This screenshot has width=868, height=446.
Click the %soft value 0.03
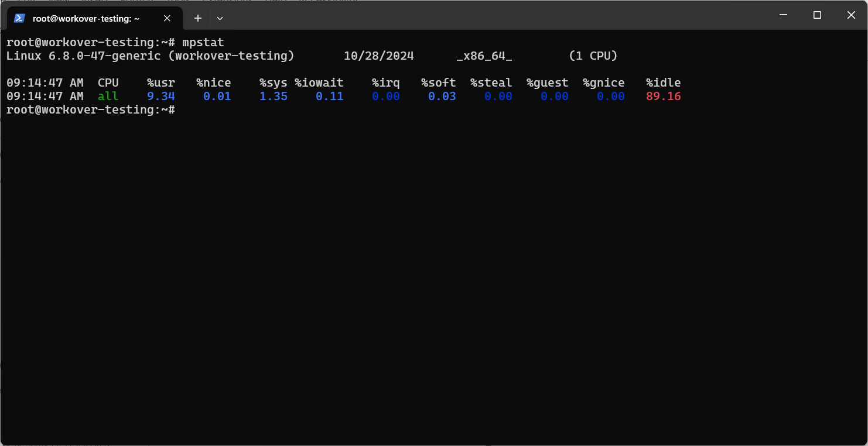(442, 97)
